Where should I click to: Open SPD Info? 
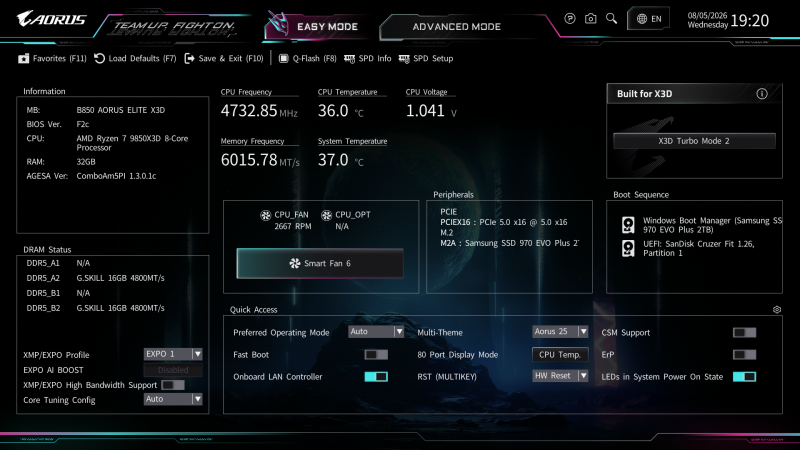click(x=368, y=59)
